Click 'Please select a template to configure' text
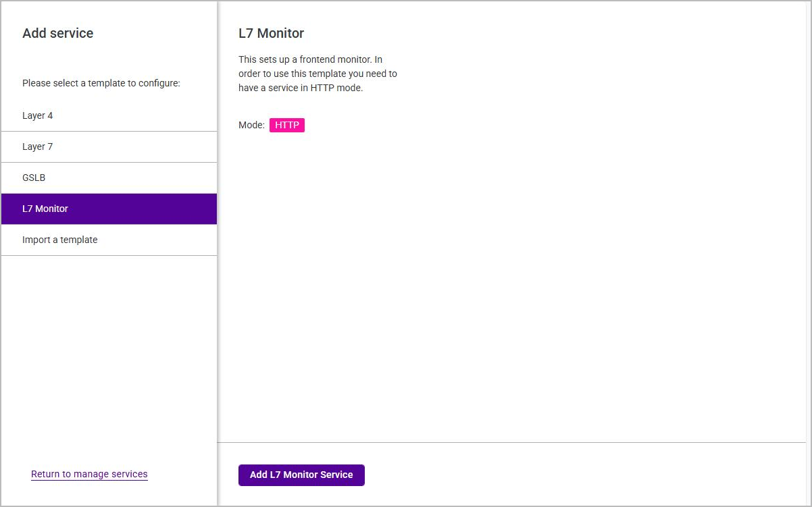The height and width of the screenshot is (507, 812). pos(101,84)
